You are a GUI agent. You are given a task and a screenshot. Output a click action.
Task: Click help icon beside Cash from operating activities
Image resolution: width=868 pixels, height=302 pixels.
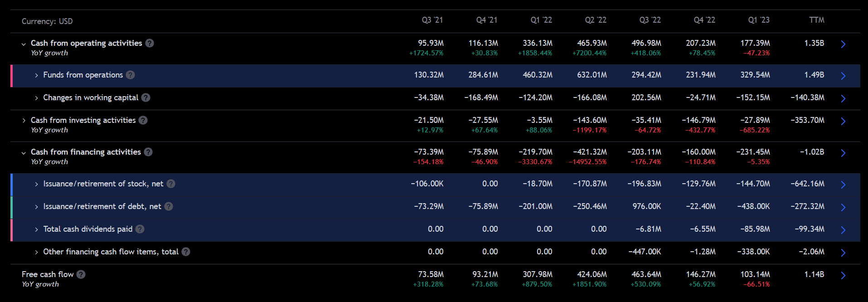point(150,43)
